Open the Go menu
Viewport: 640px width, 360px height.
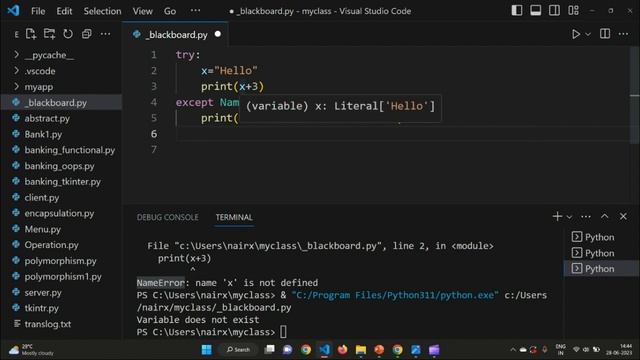point(170,11)
